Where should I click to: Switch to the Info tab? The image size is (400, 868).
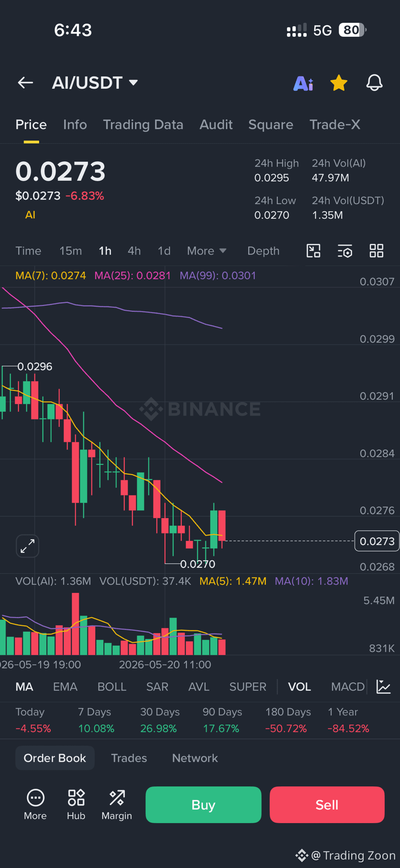[x=75, y=125]
